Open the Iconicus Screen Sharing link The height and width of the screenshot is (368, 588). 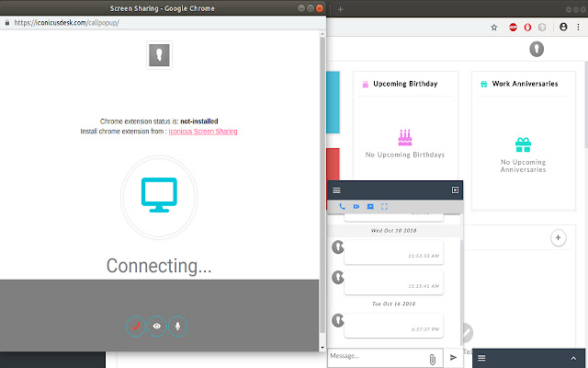tap(203, 132)
